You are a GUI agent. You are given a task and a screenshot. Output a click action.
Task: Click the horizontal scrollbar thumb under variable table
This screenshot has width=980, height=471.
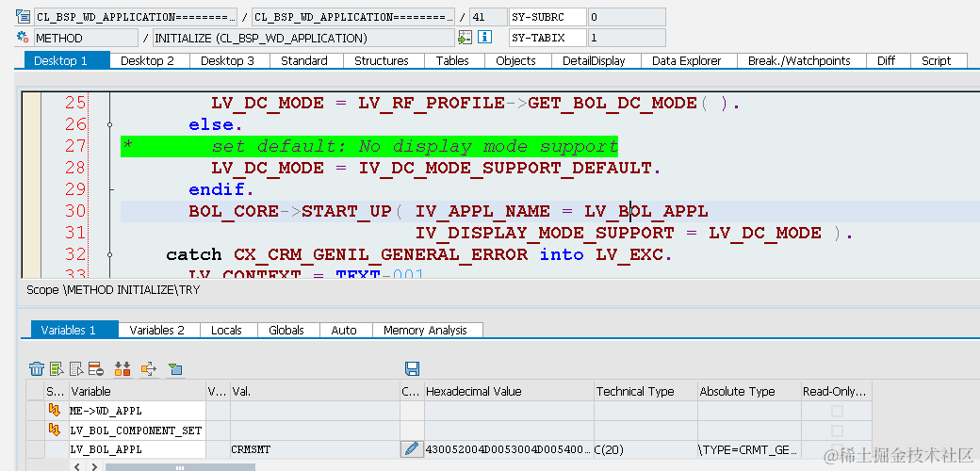(180, 467)
